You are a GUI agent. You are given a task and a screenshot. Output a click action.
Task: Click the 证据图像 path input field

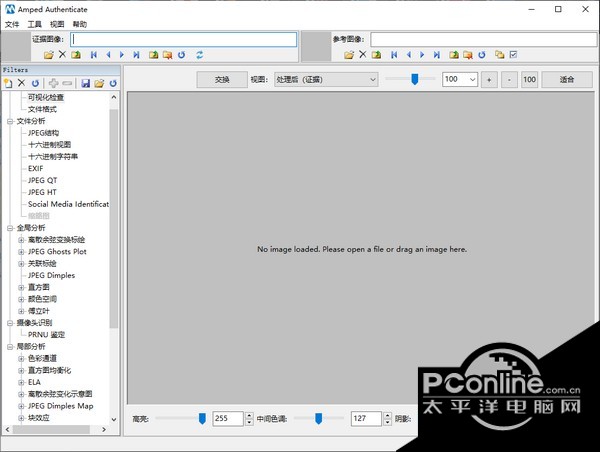[x=183, y=39]
